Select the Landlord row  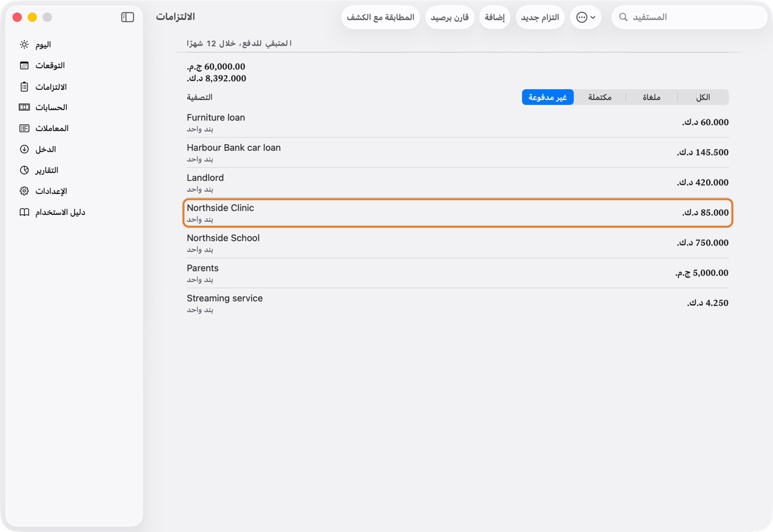click(457, 182)
